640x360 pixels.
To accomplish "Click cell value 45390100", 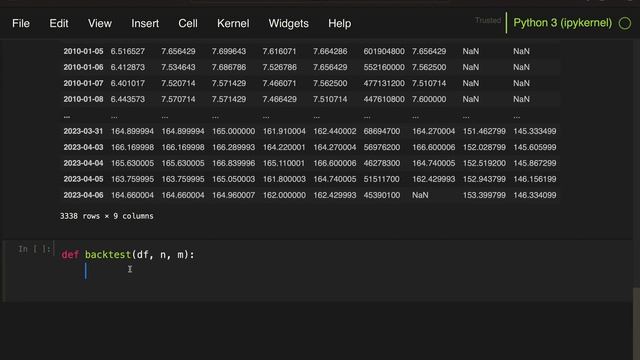I will coord(382,195).
